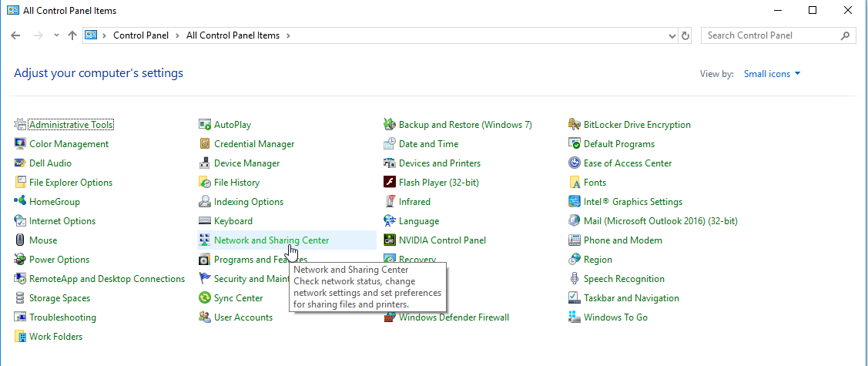Screen dimensions: 868x366
Task: Click the search magnifier icon
Action: [x=845, y=35]
